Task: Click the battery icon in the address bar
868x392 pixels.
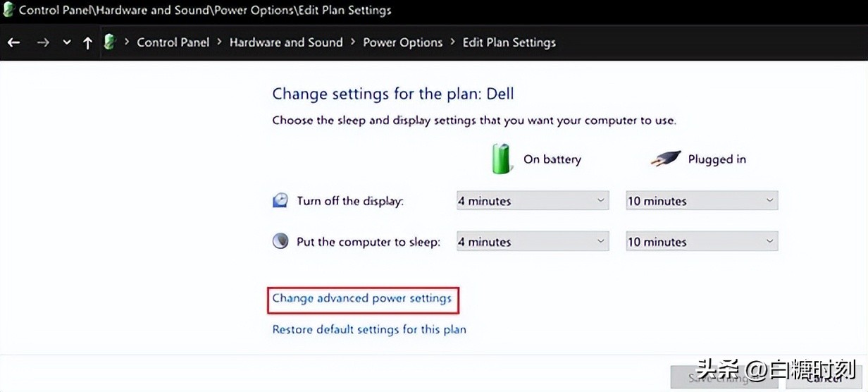Action: click(110, 42)
